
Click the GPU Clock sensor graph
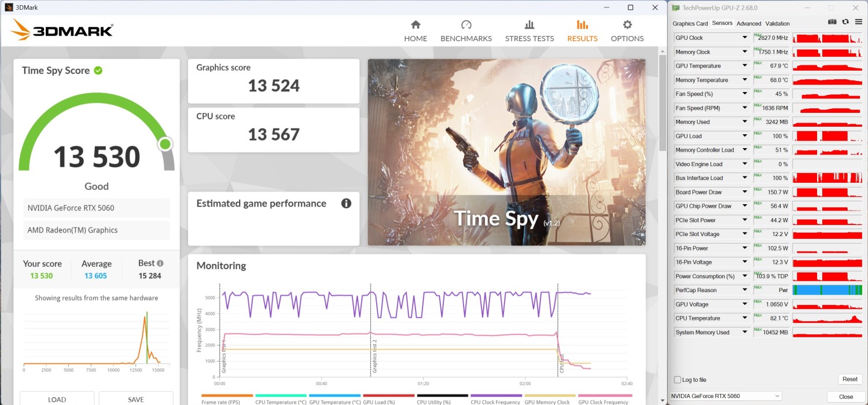[x=827, y=38]
